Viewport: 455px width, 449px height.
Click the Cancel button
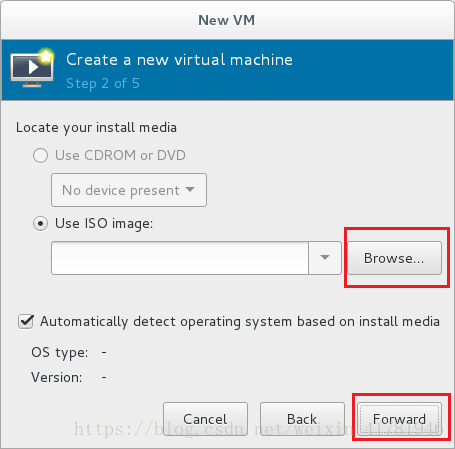[x=205, y=419]
